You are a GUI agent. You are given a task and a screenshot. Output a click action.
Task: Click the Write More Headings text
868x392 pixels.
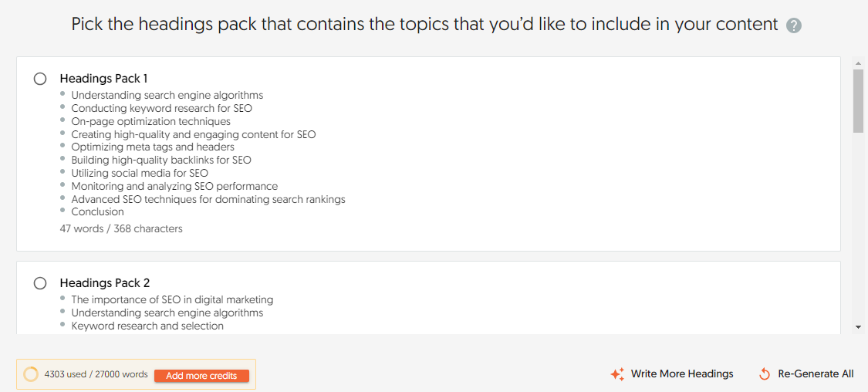tap(682, 374)
